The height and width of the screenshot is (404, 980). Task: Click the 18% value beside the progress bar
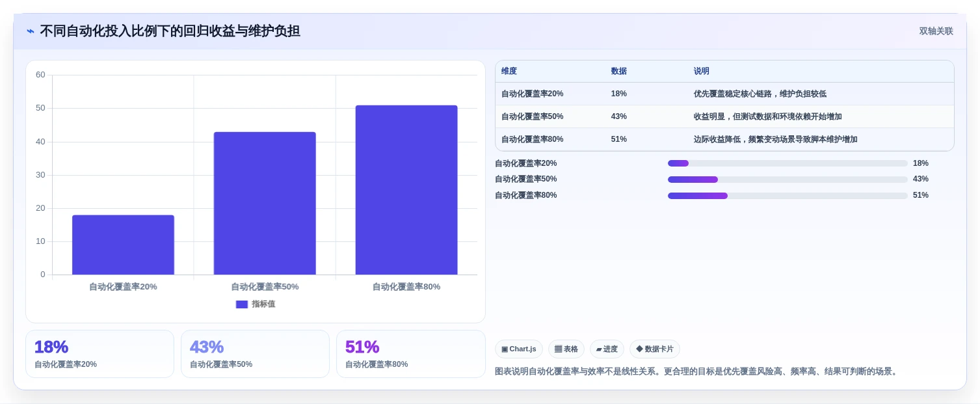[x=921, y=163]
